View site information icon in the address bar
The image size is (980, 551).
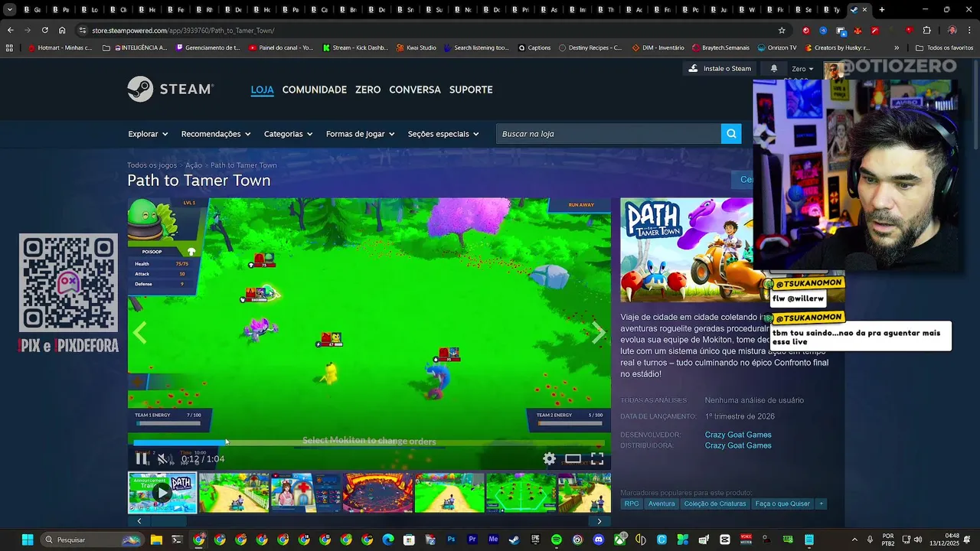coord(83,31)
